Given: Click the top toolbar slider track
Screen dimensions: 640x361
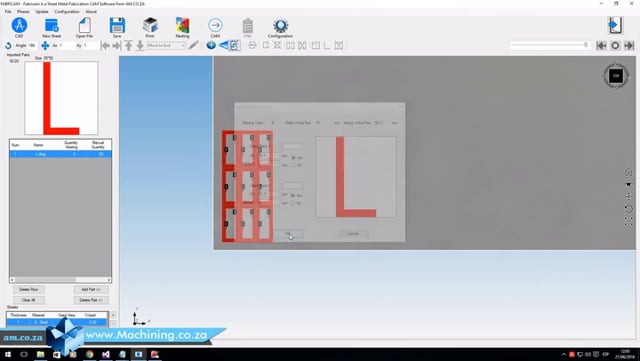Looking at the screenshot, I should pyautogui.click(x=549, y=45).
